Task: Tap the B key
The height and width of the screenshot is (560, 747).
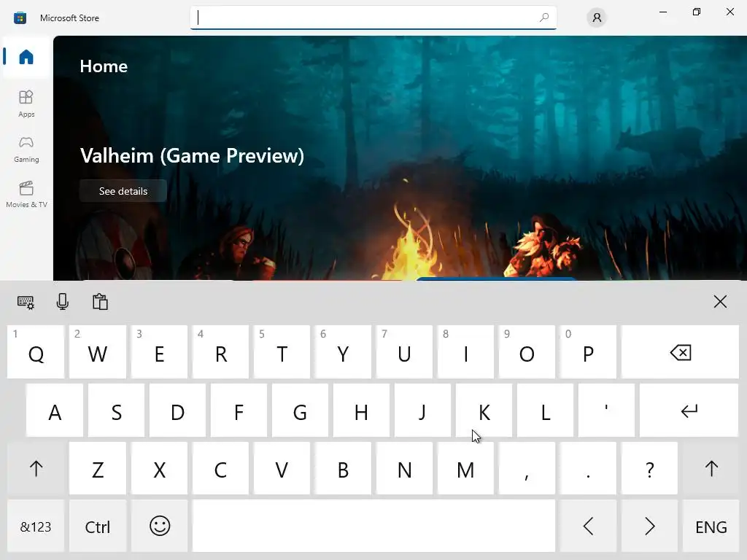Action: pos(343,469)
